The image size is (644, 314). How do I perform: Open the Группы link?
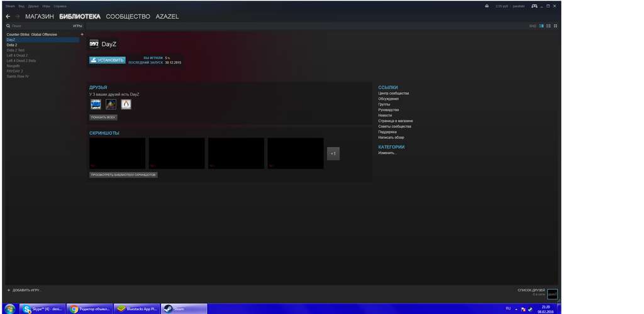coord(384,104)
